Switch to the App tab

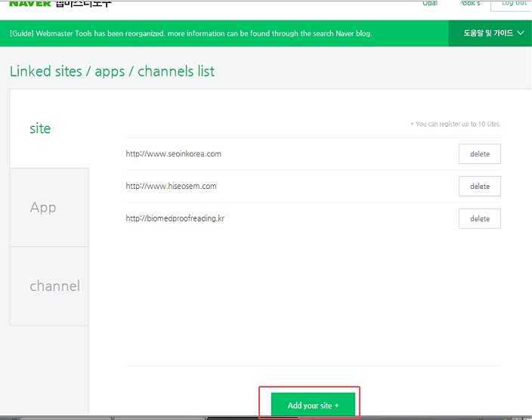tap(49, 207)
